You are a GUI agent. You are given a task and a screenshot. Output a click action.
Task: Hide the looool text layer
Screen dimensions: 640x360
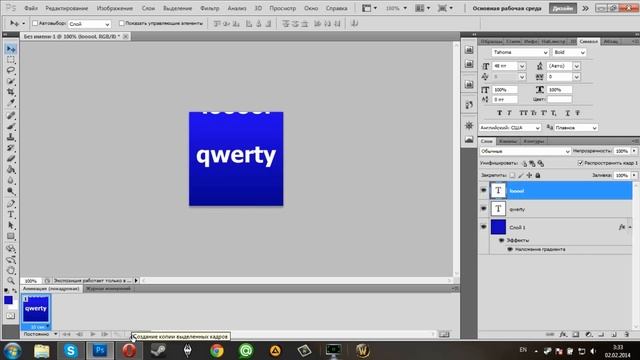point(484,191)
